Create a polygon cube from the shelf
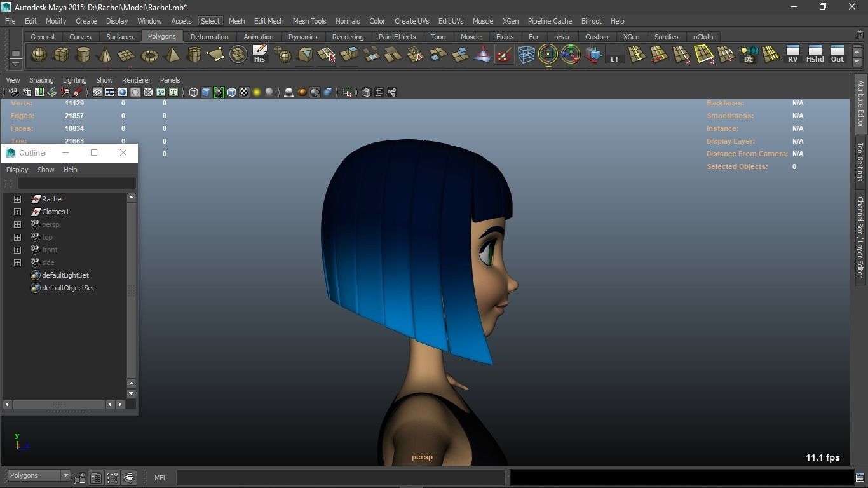The width and height of the screenshot is (868, 488). coord(61,55)
